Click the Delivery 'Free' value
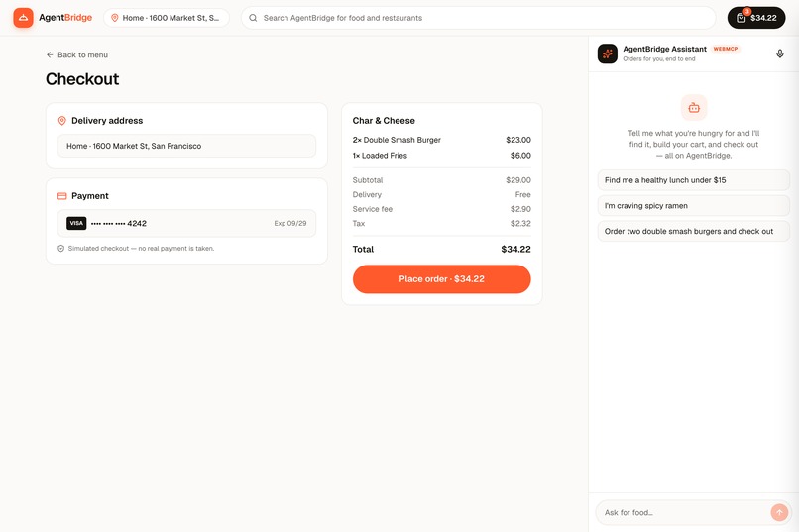This screenshot has height=532, width=799. pos(522,195)
